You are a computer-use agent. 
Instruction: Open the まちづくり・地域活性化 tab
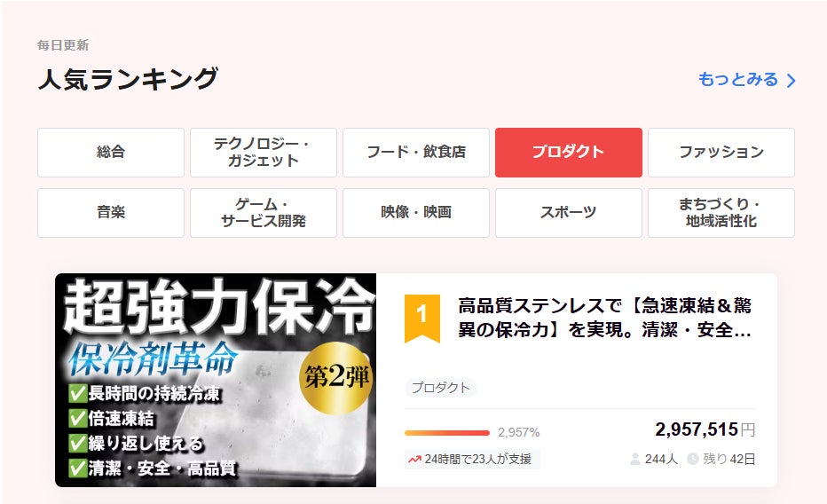tap(721, 213)
